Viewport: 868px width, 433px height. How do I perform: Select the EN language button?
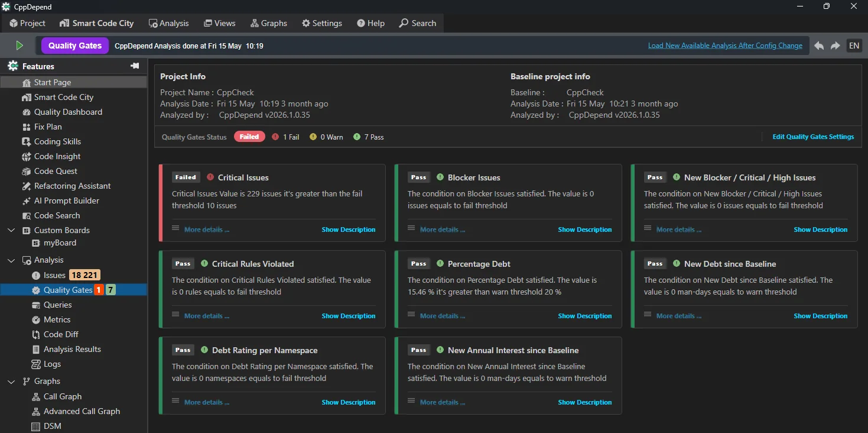[x=854, y=46]
